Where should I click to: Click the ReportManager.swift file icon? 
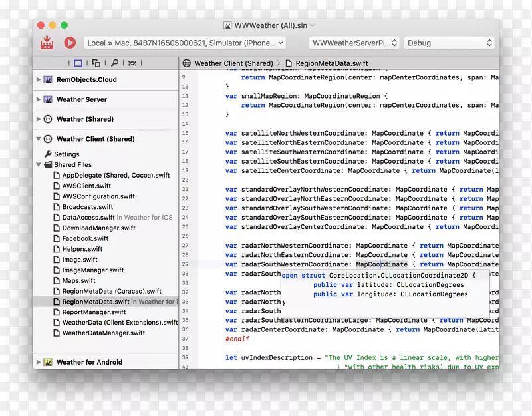[x=57, y=312]
